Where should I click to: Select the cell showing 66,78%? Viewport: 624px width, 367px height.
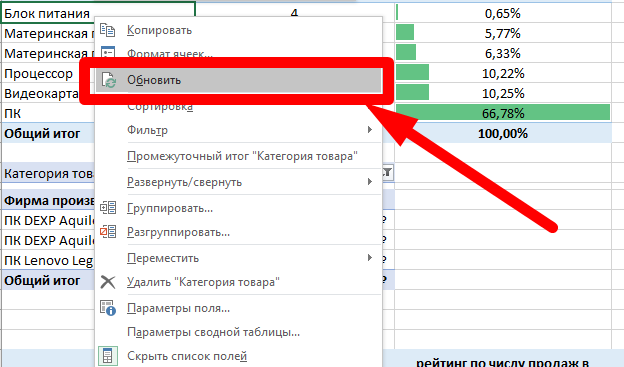503,113
